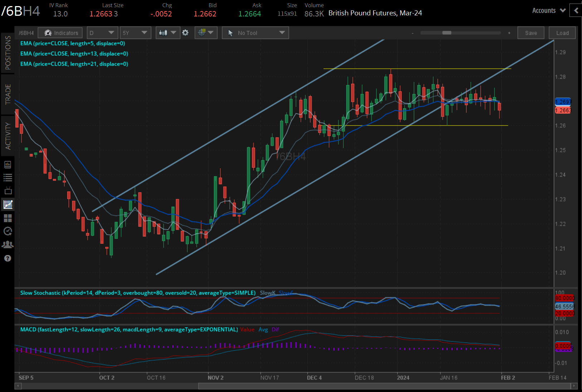The image size is (582, 392).
Task: Expand the D aggregation period dropdown
Action: point(102,33)
